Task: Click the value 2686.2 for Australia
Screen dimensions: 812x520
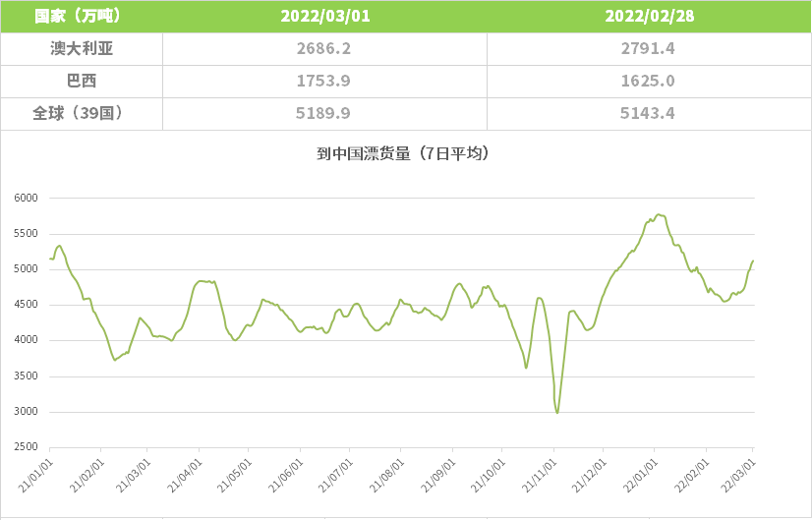Action: pyautogui.click(x=323, y=49)
